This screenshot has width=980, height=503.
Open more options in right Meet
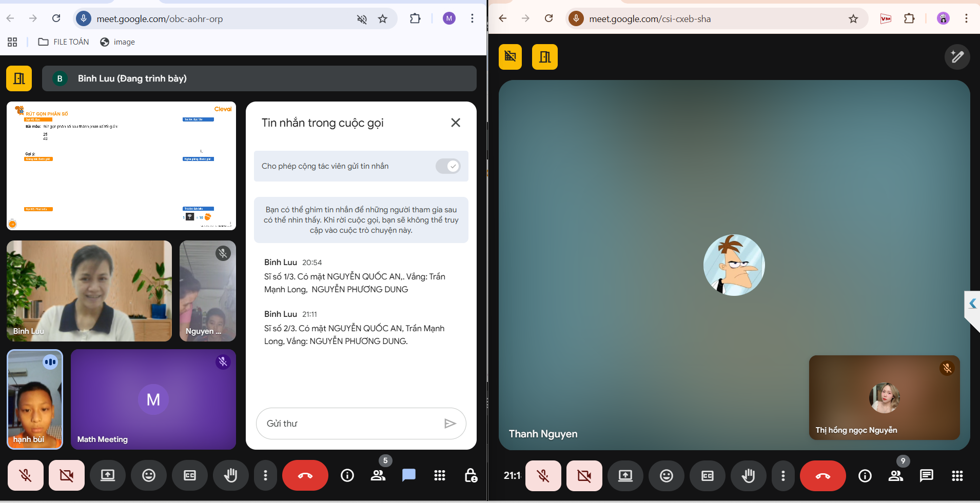coord(783,476)
